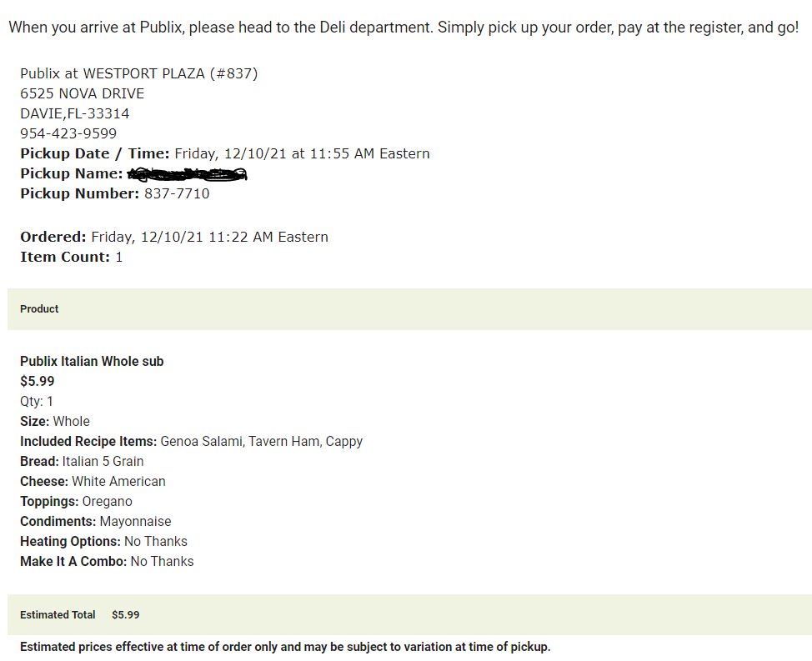Click the Included Recipe Items line
Image resolution: width=812 pixels, height=661 pixels.
(x=191, y=442)
